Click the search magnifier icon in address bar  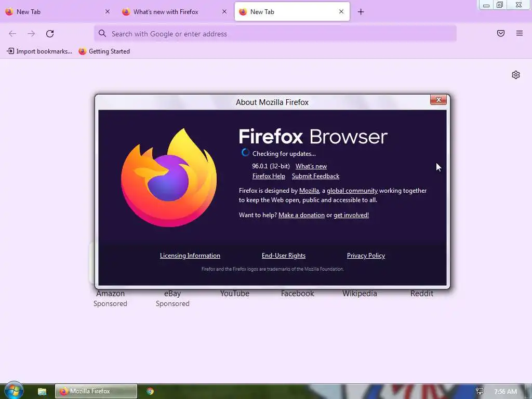coord(102,33)
